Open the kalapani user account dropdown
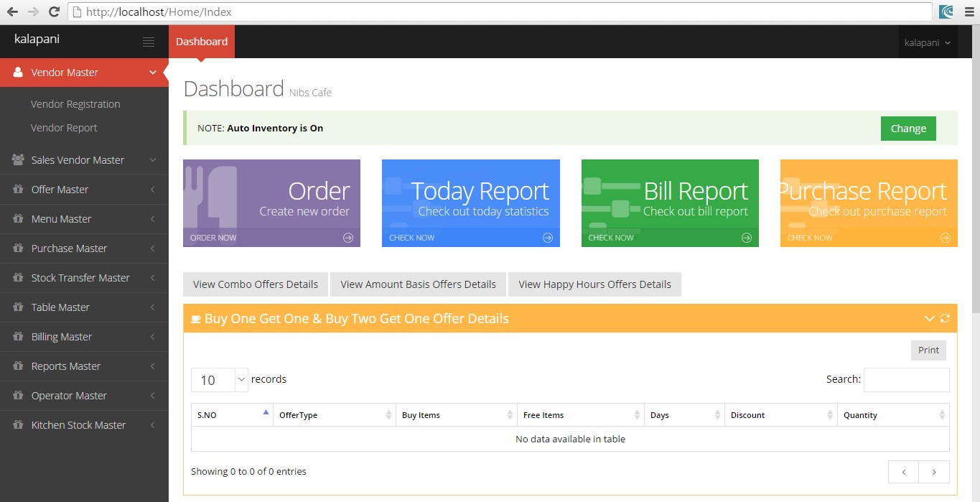This screenshot has width=980, height=502. pyautogui.click(x=928, y=42)
